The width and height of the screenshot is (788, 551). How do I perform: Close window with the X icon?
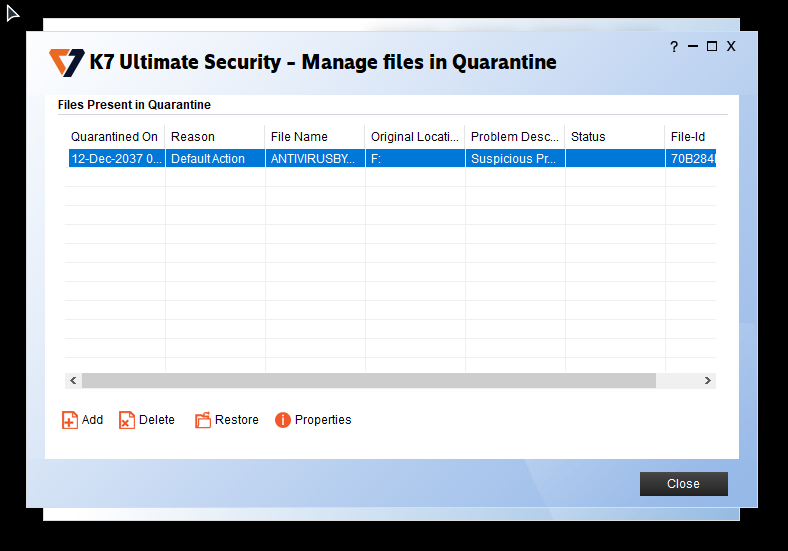731,46
